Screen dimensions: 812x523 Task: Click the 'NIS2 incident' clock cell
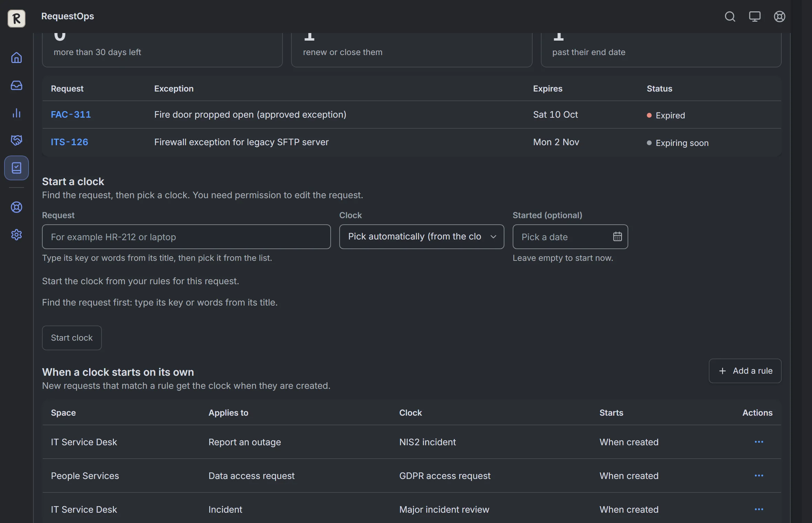click(427, 442)
